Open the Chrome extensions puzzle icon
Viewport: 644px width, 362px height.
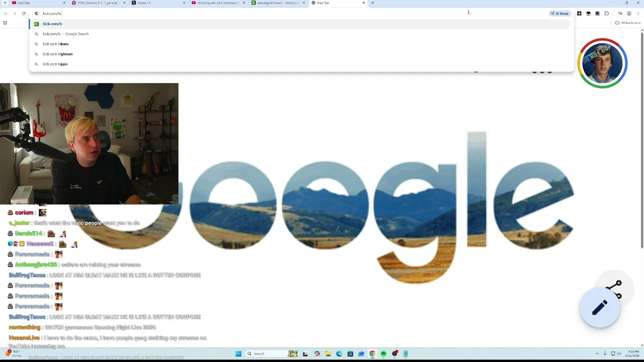click(x=606, y=14)
